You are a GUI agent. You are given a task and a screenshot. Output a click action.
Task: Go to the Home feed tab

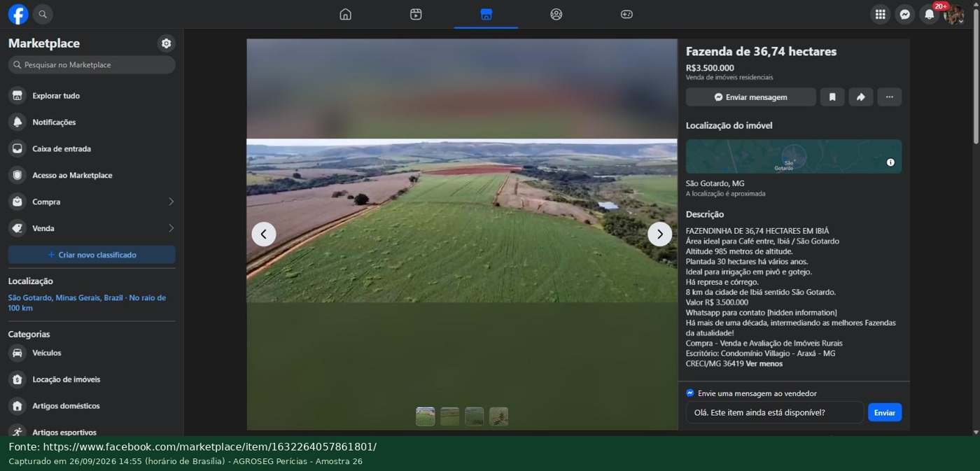(345, 14)
